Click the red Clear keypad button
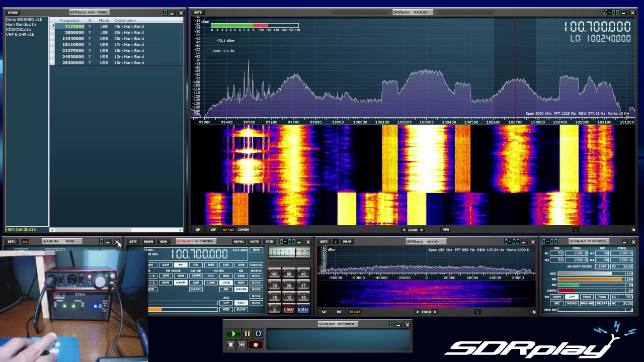644x362 pixels. click(289, 309)
